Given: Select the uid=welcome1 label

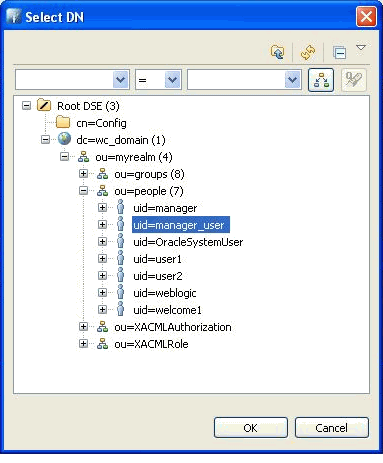Looking at the screenshot, I should click(167, 310).
